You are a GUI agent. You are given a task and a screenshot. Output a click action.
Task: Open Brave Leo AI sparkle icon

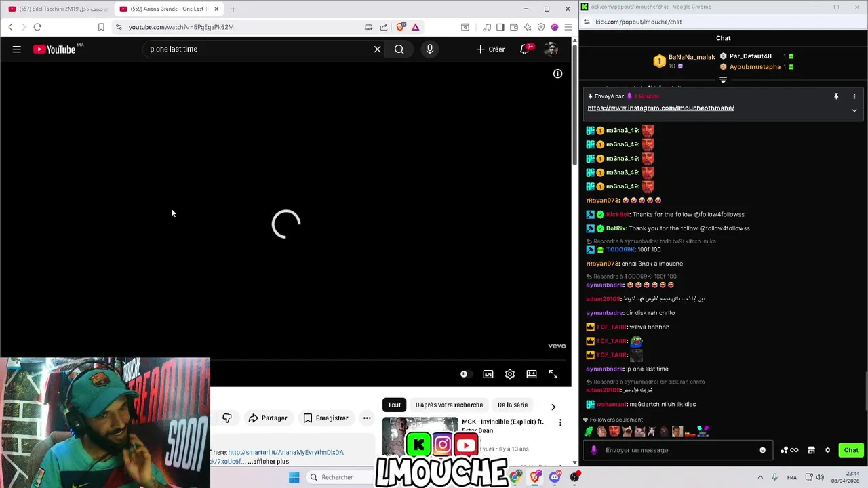point(528,27)
